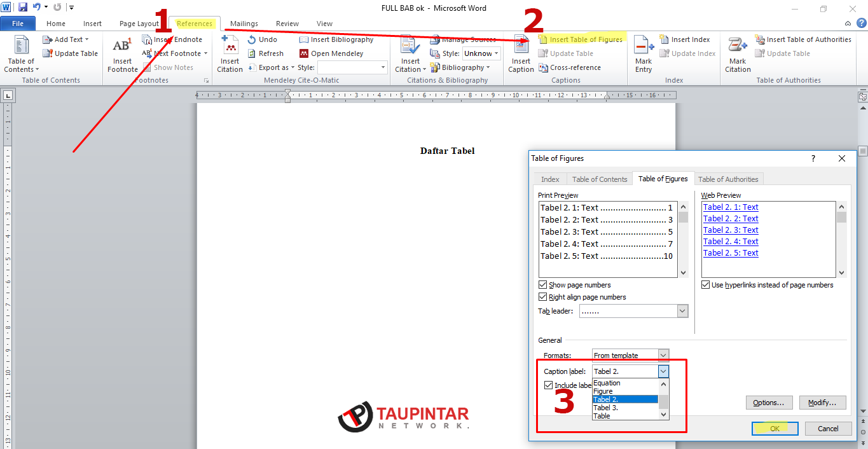Switch to the Review ribbon tab
This screenshot has height=449, width=868.
pos(287,24)
